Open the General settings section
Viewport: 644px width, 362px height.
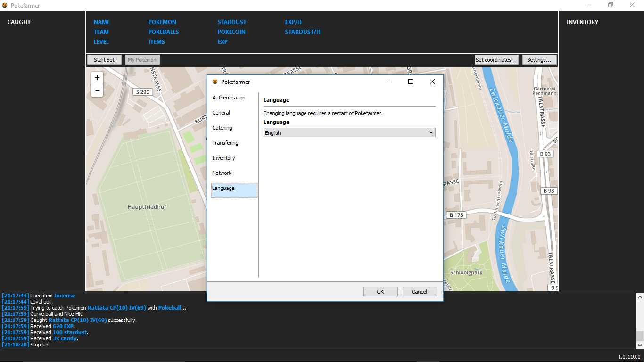click(234, 113)
